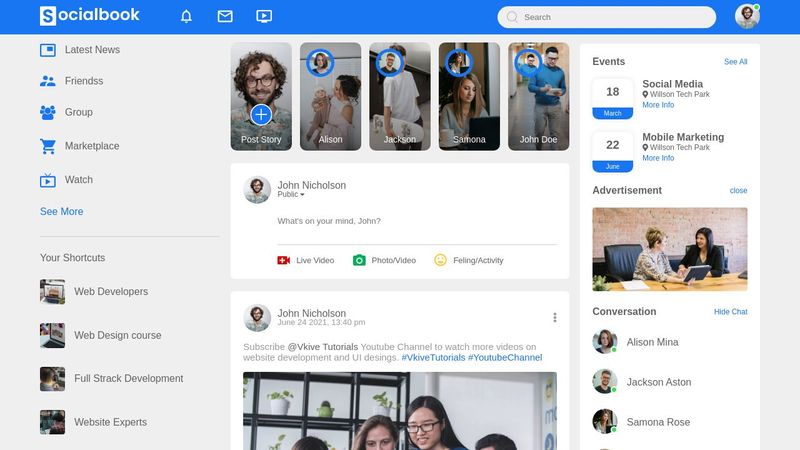
Task: Click the plus icon on Post Story
Action: tap(261, 114)
